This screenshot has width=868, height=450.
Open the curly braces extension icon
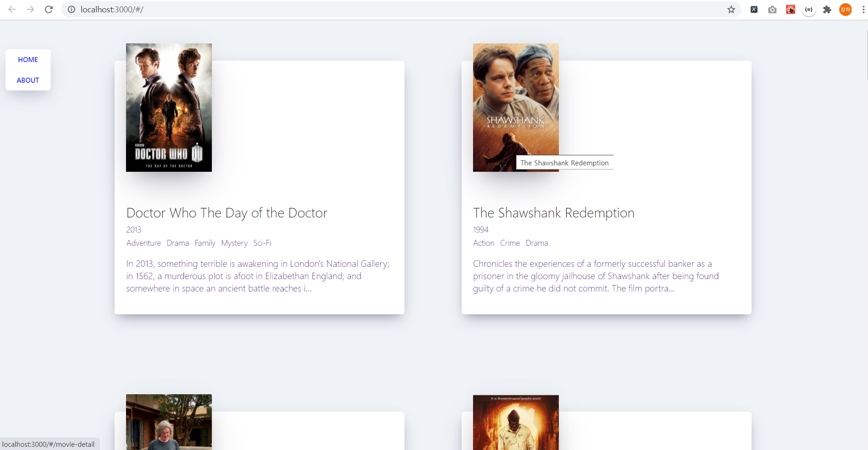click(809, 9)
